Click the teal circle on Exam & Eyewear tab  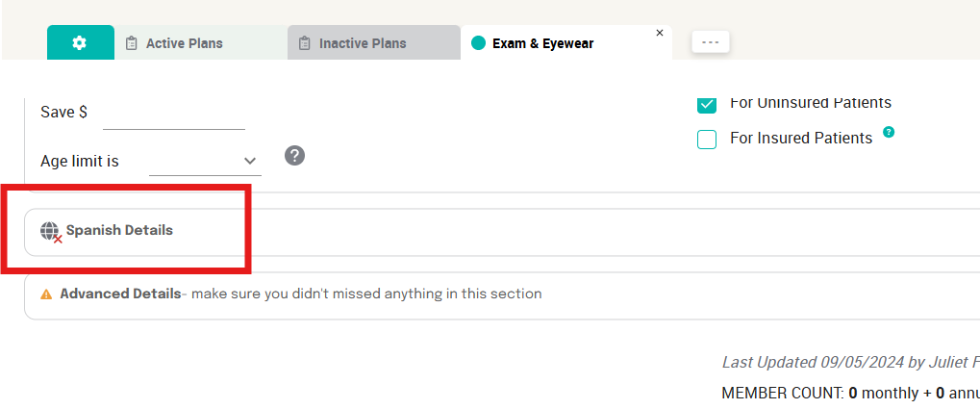click(x=478, y=43)
